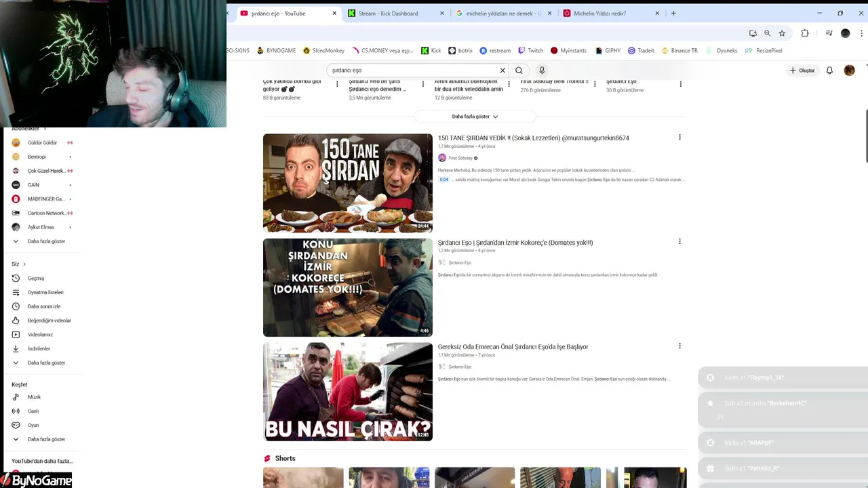Switch to Stream - Kick Dashboard tab
Screen dimensions: 868x488
pyautogui.click(x=397, y=14)
